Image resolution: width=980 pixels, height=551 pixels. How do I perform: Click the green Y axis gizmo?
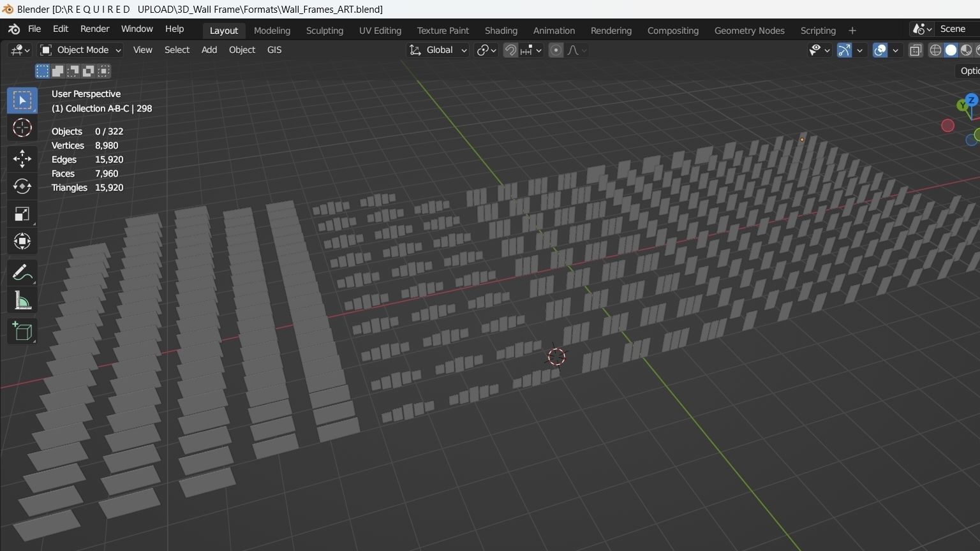962,105
